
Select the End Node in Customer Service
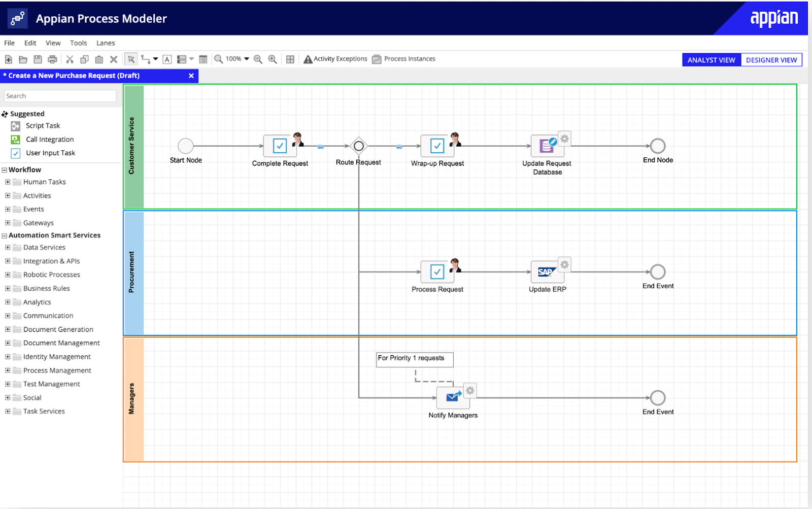point(658,146)
